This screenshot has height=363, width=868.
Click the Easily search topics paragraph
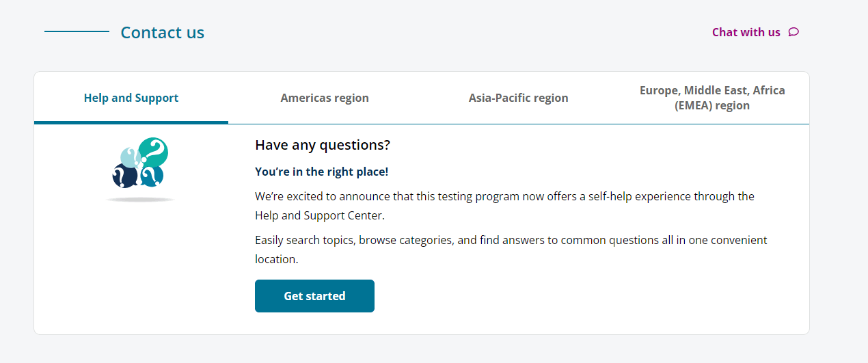coord(511,250)
